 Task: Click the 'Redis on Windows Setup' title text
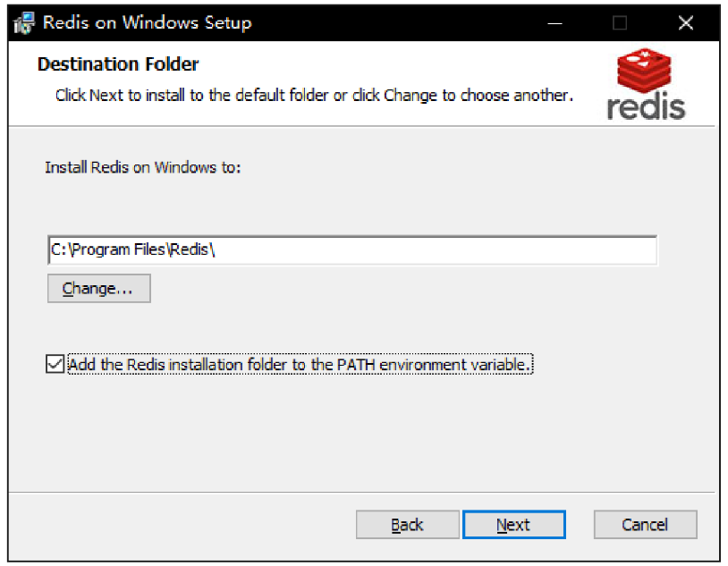click(x=148, y=23)
